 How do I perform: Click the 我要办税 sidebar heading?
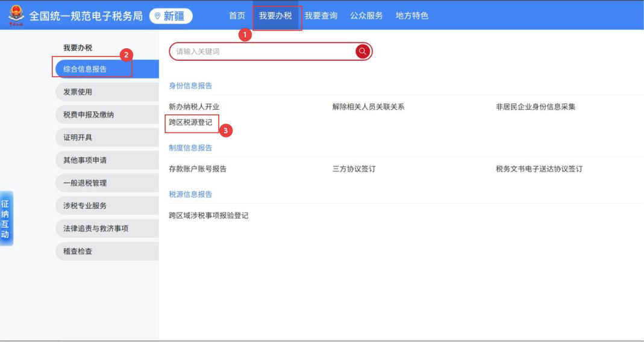click(x=78, y=48)
